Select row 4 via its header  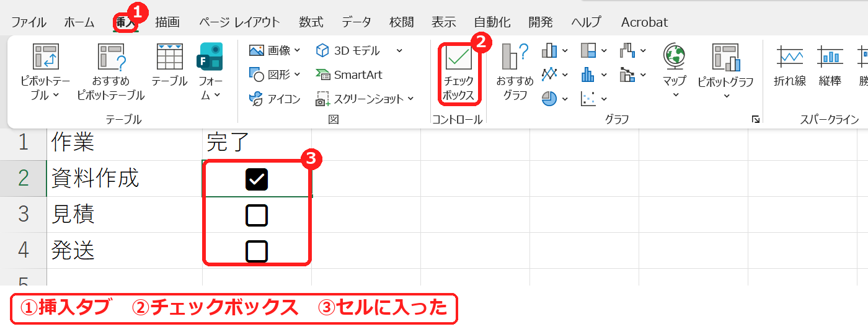coord(23,251)
